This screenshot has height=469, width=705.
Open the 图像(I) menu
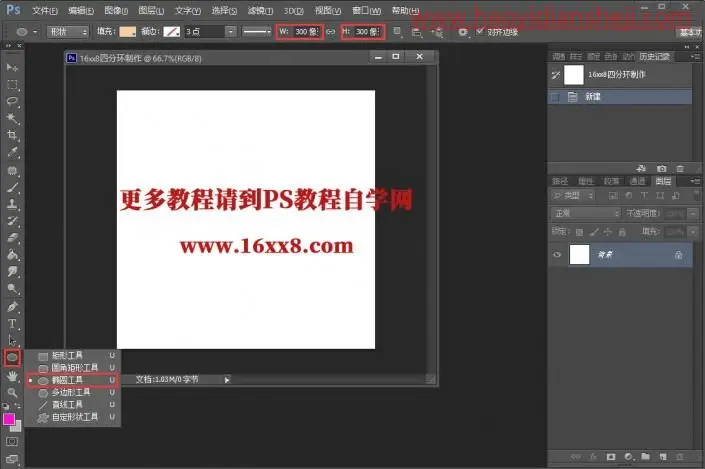116,10
